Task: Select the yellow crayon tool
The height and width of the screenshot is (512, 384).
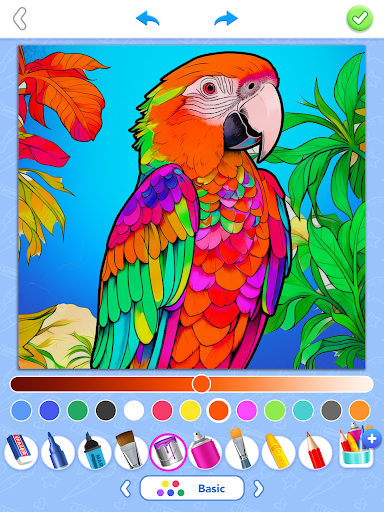Action: 278,451
